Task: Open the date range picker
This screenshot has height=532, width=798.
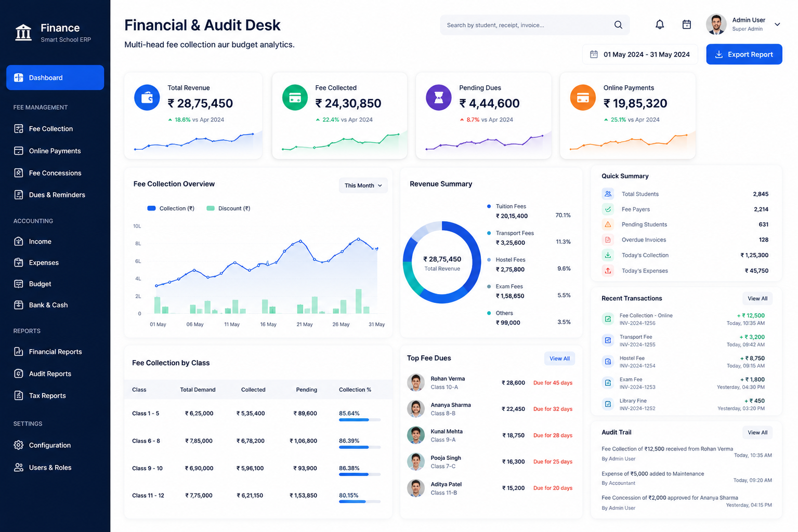Action: pos(640,55)
